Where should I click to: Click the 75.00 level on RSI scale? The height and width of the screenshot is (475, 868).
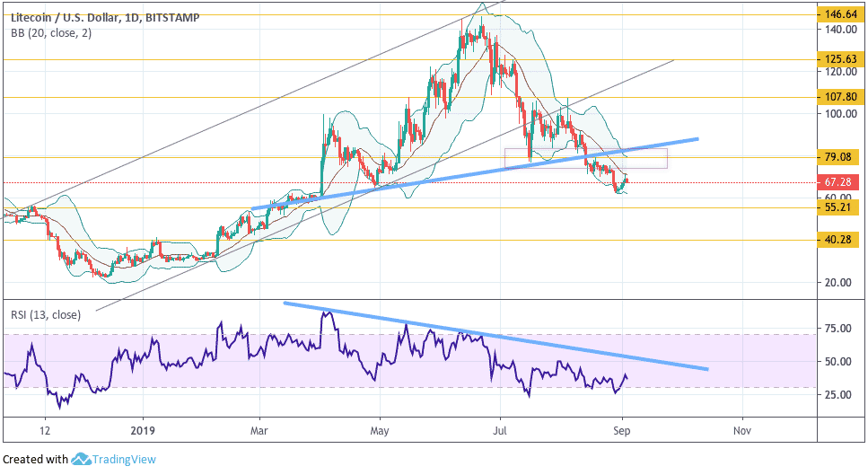[x=837, y=329]
